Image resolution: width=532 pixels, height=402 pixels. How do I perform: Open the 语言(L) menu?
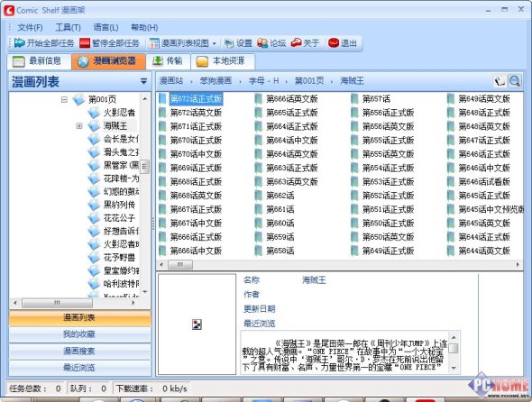click(x=105, y=27)
